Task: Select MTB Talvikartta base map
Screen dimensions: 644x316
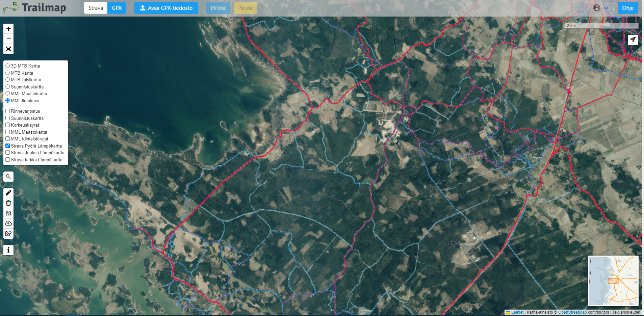Action: (8, 80)
